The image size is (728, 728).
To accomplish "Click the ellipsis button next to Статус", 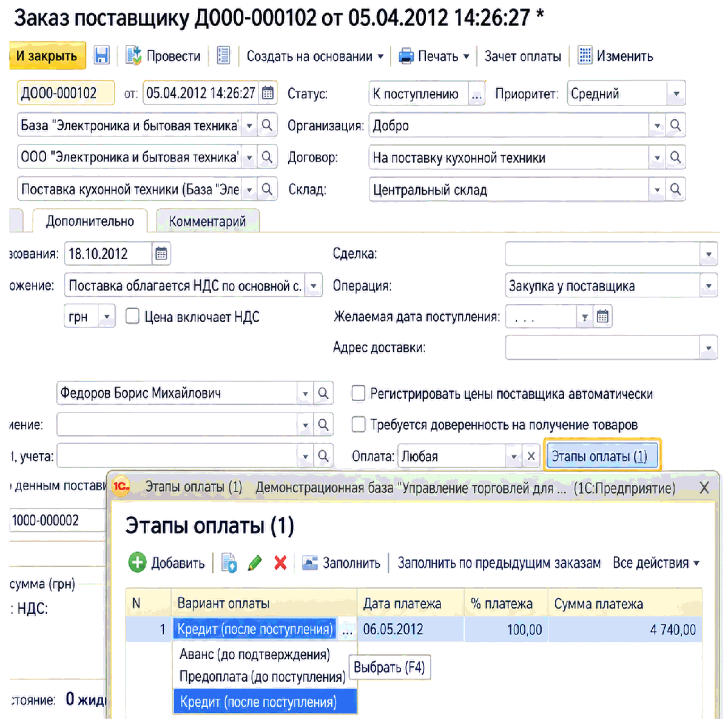I will tap(477, 94).
